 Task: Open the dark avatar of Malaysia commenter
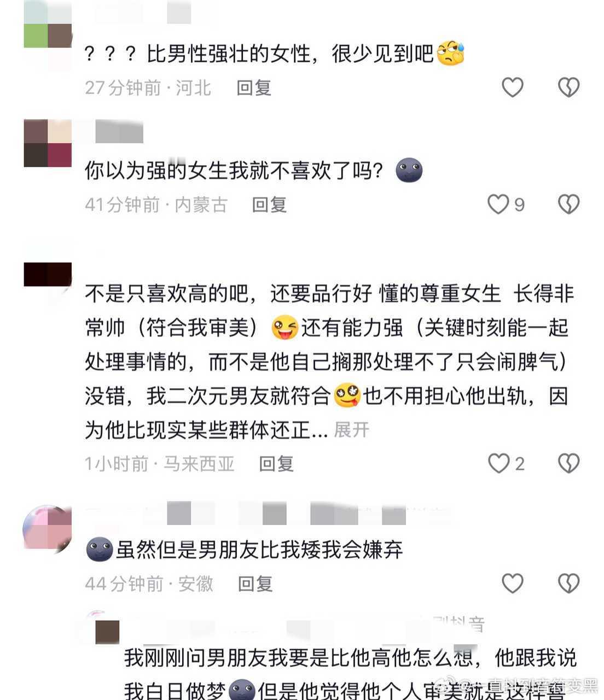pyautogui.click(x=48, y=275)
